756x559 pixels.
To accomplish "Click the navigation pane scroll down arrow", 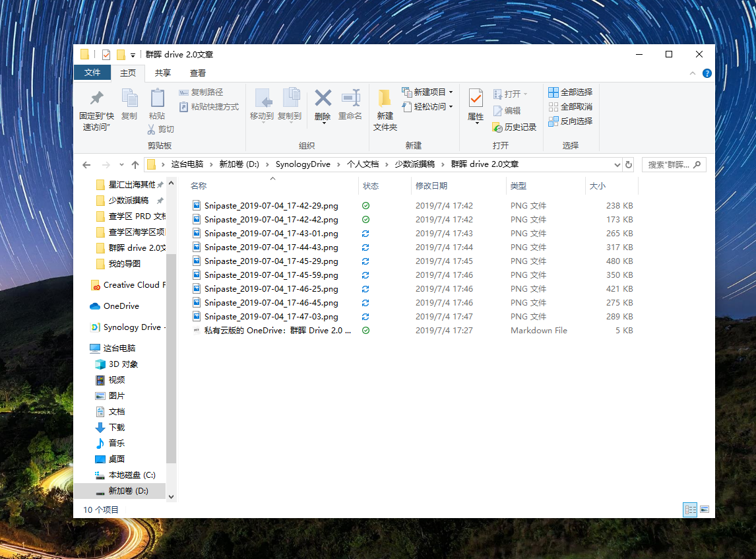I will (x=171, y=497).
